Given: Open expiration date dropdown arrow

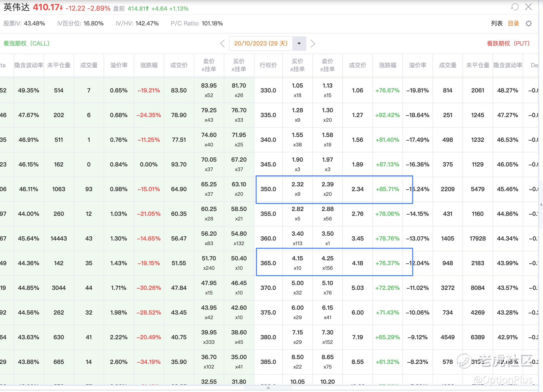Looking at the screenshot, I should [x=299, y=44].
